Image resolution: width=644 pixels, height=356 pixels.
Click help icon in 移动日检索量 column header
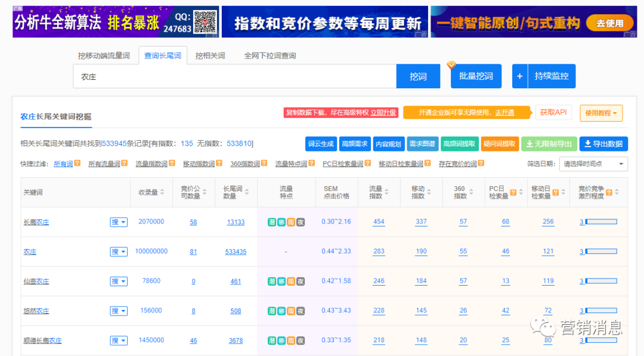(555, 192)
